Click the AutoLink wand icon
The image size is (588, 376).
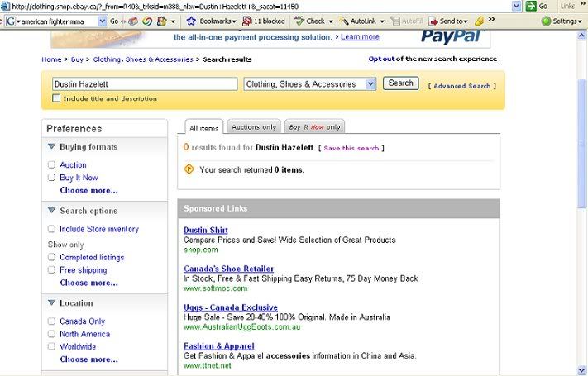343,21
